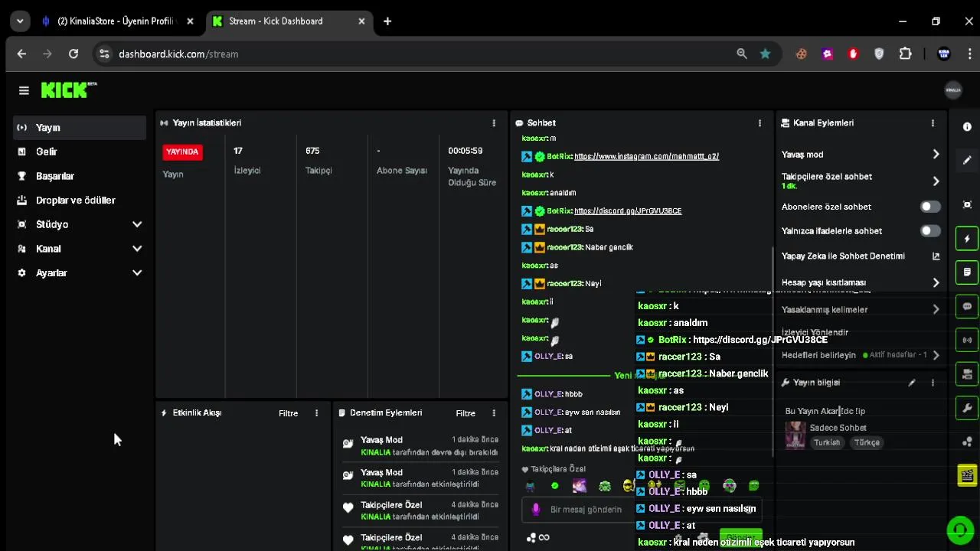This screenshot has width=980, height=551.
Task: Click username raccer123 in Naber genclik message
Action: [565, 247]
